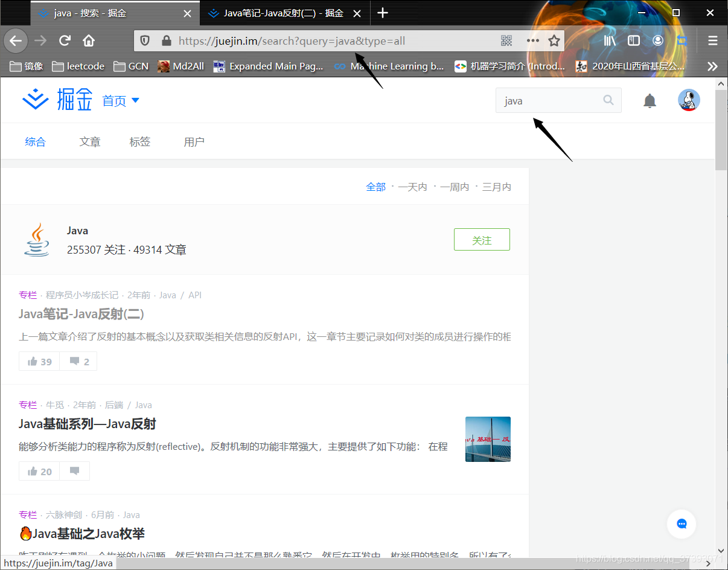Open the Firefox account icon
Viewport: 728px width, 570px height.
click(658, 40)
